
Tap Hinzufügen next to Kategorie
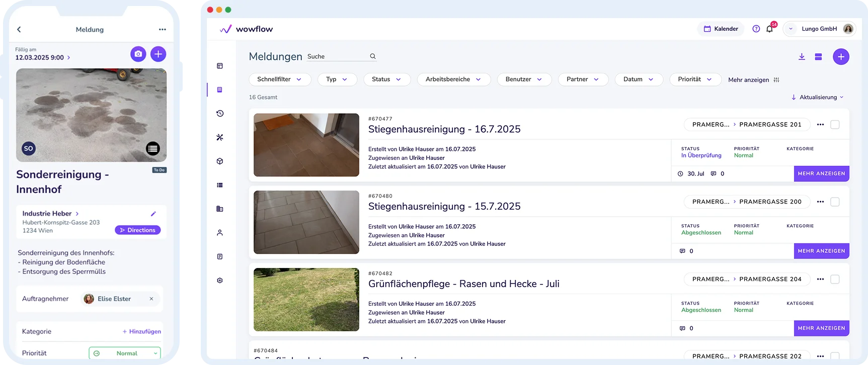click(x=142, y=331)
